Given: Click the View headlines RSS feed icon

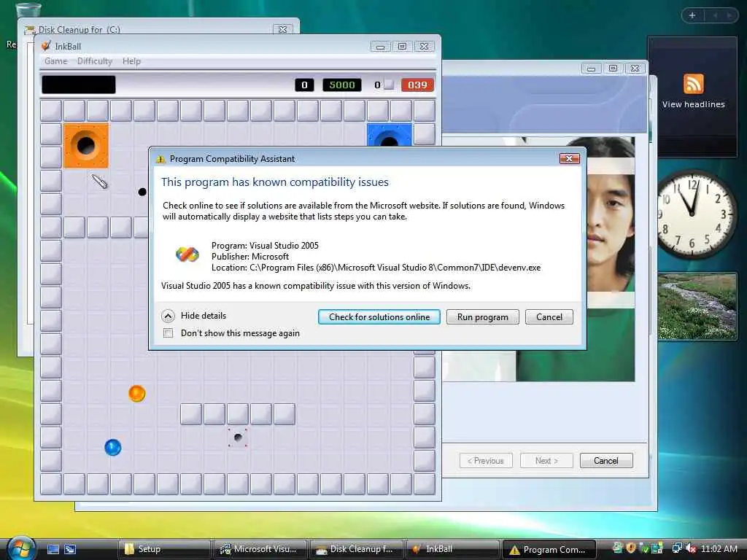Looking at the screenshot, I should coord(693,85).
